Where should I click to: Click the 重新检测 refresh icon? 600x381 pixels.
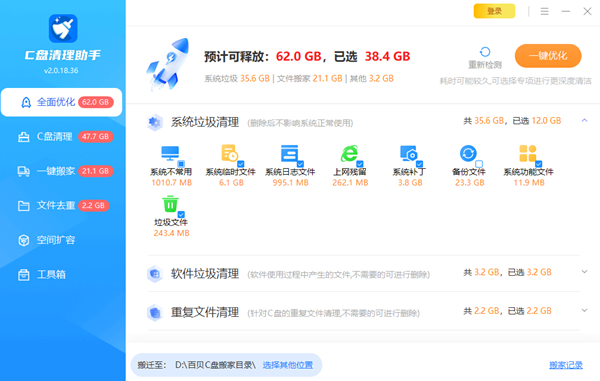pyautogui.click(x=485, y=52)
